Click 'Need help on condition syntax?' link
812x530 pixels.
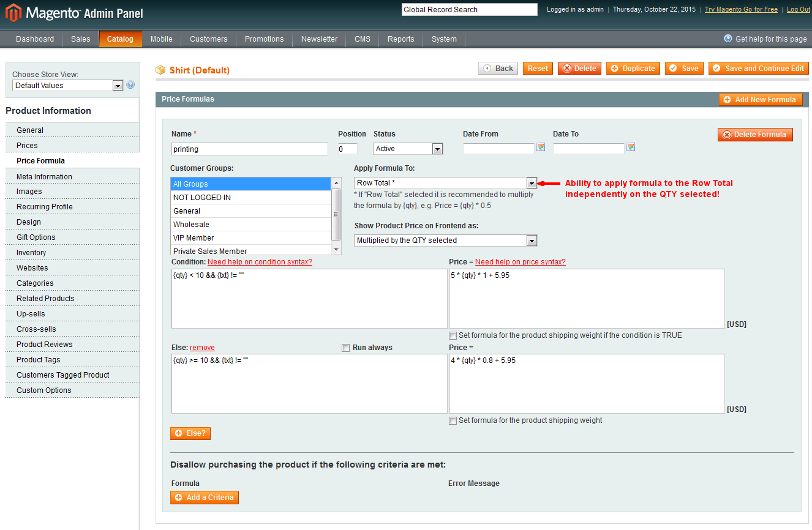[260, 262]
